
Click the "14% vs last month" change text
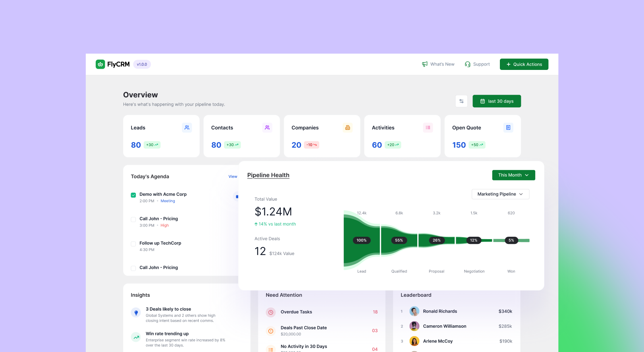pyautogui.click(x=277, y=224)
